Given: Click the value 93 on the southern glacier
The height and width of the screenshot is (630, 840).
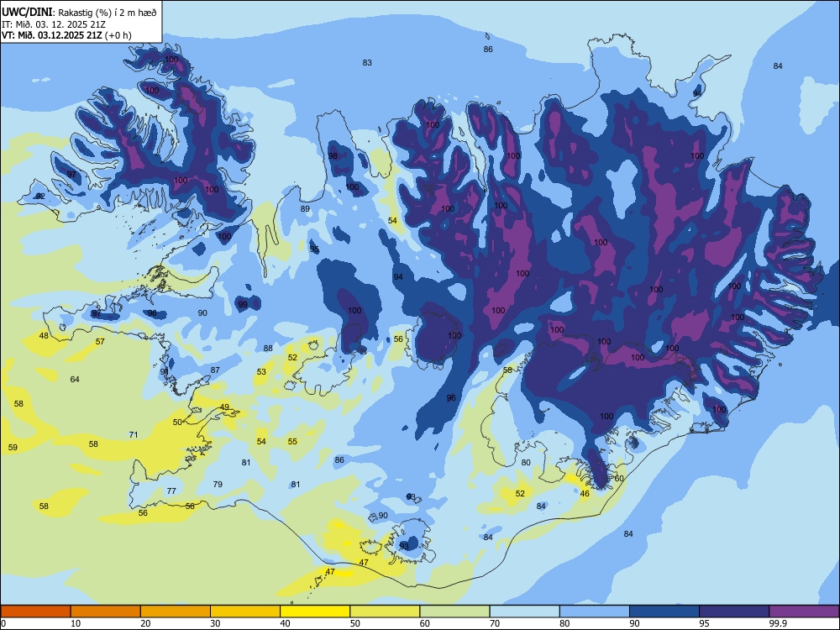Looking at the screenshot, I should click(x=404, y=547).
